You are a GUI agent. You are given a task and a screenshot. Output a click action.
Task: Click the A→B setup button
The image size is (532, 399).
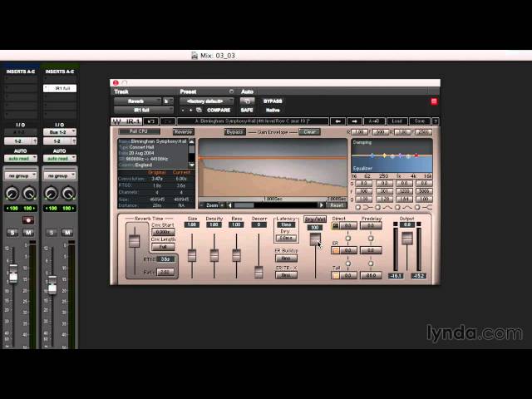(x=374, y=121)
